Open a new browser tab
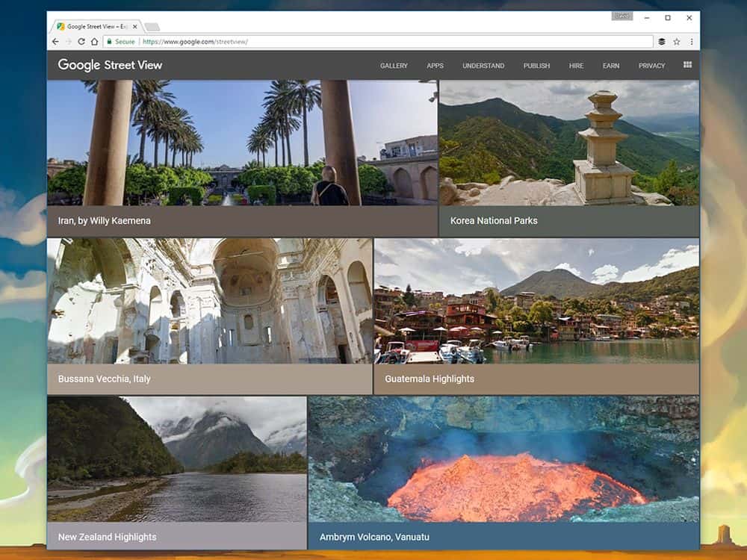Screen dimensions: 747x560 click(152, 27)
